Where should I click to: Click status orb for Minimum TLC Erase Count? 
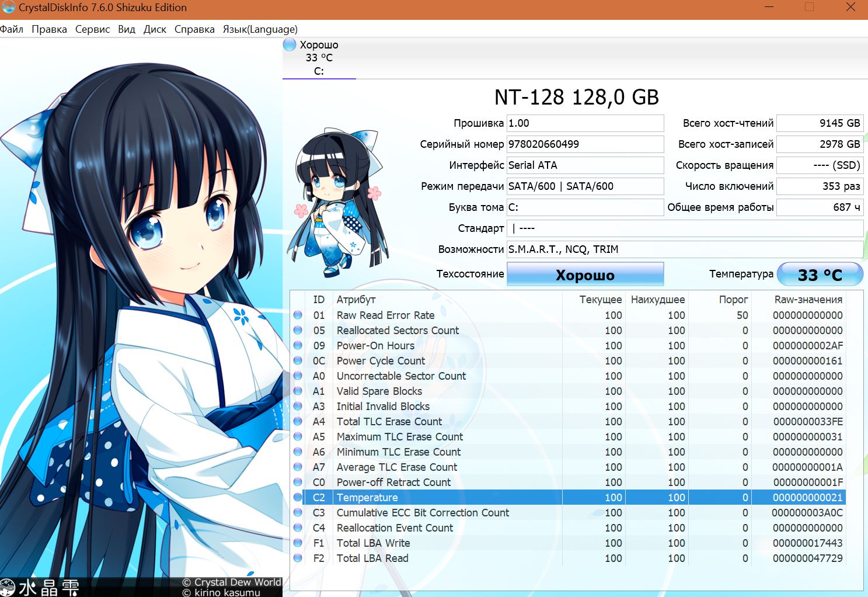point(298,452)
